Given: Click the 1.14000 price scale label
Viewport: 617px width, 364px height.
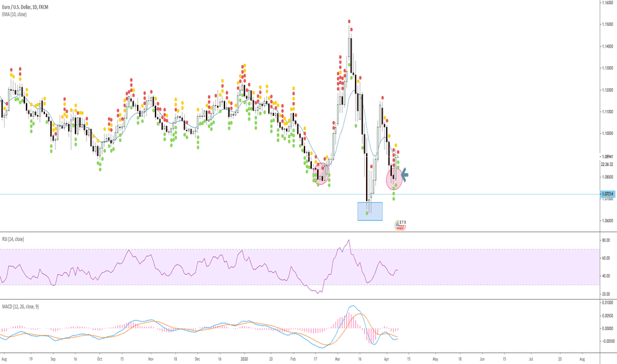Looking at the screenshot, I should tap(607, 46).
